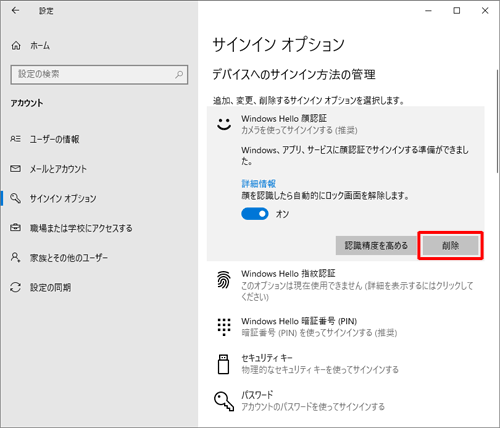Click the magnifier icon in settings search
The width and height of the screenshot is (500, 428).
click(x=179, y=74)
